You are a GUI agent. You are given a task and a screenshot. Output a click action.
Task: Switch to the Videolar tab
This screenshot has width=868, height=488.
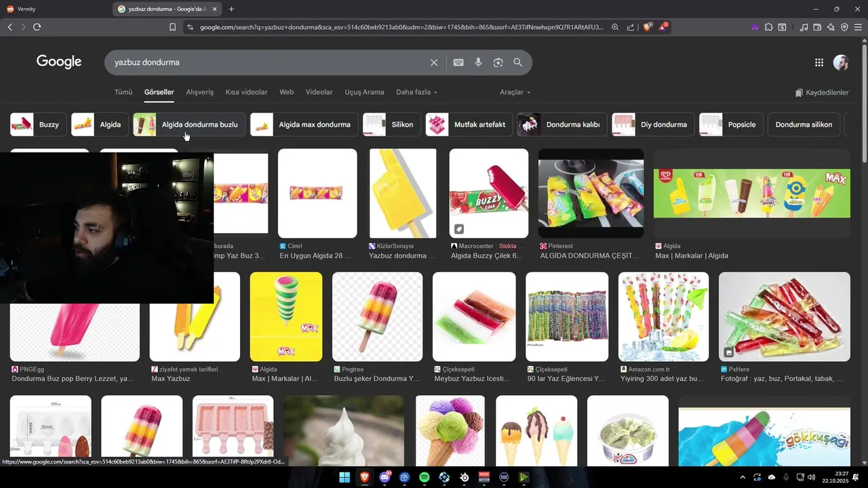coord(319,92)
